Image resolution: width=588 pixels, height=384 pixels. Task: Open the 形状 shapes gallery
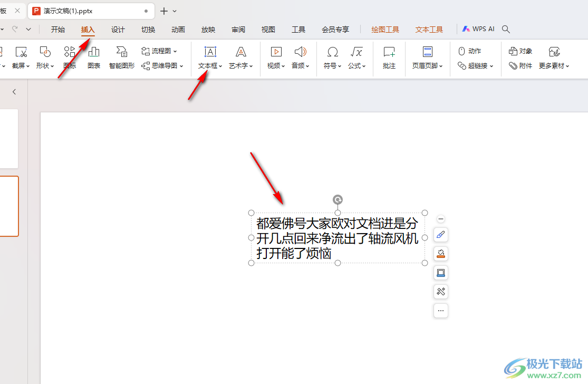pos(45,57)
